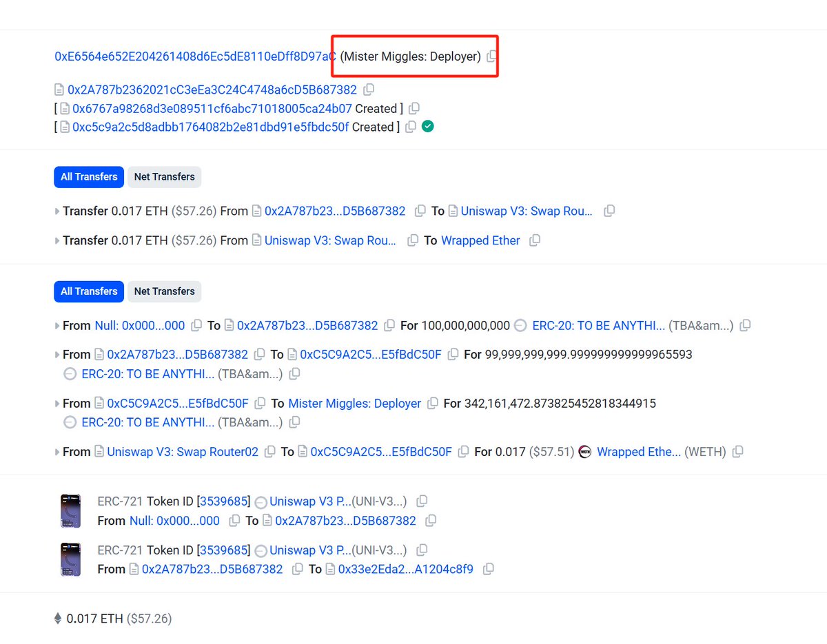This screenshot has height=644, width=827.
Task: Switch to Net Transfers in the ERC-20 tokens section
Action: 164,291
